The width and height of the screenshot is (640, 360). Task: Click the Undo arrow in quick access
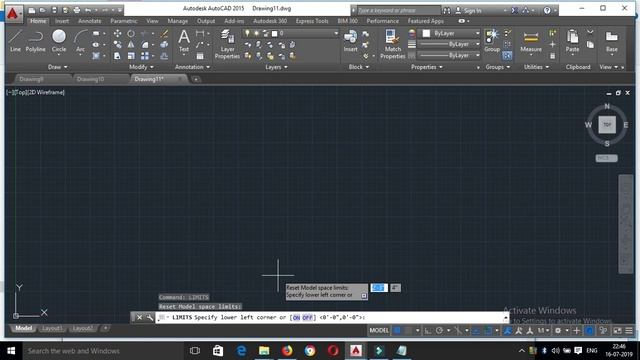(x=88, y=10)
